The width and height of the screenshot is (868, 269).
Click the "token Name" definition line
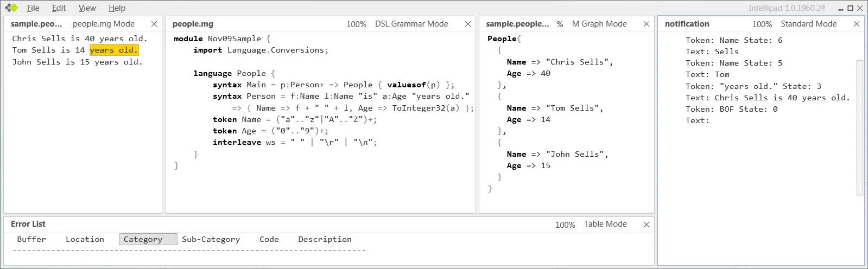coord(295,119)
